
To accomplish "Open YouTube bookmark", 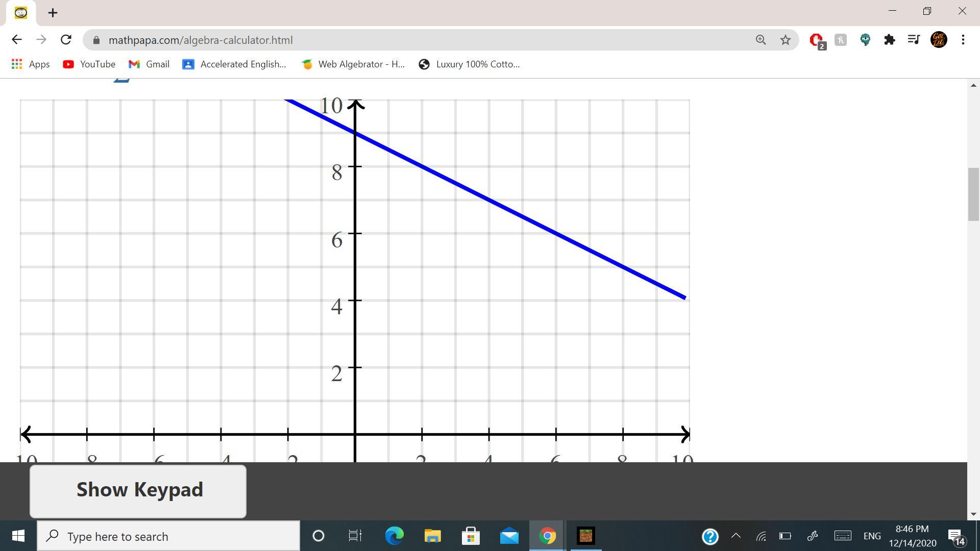I will [89, 64].
